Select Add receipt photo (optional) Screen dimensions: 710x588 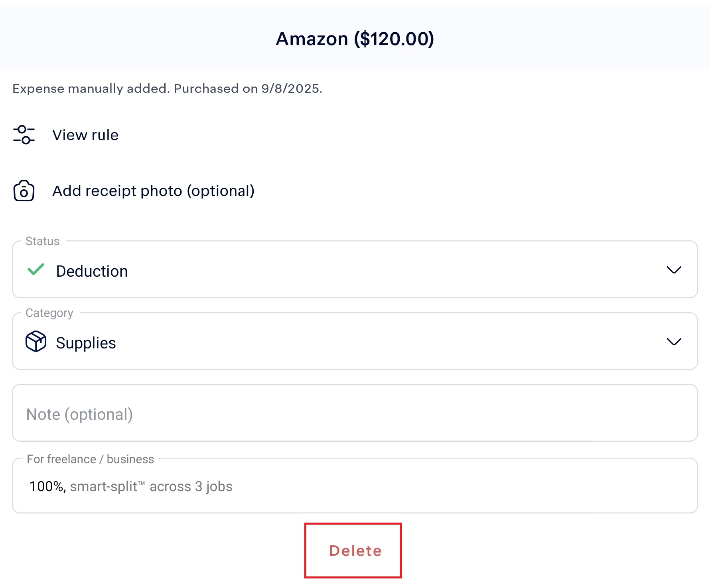pos(153,191)
